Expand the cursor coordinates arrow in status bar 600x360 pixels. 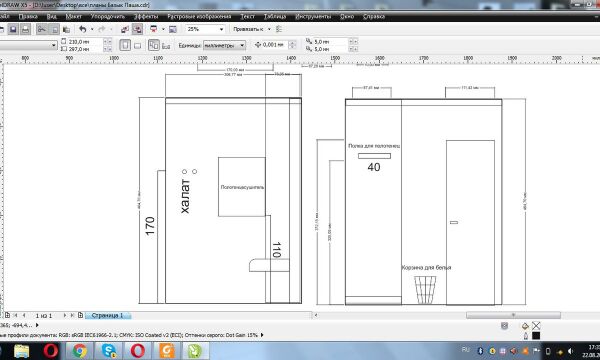[37, 325]
